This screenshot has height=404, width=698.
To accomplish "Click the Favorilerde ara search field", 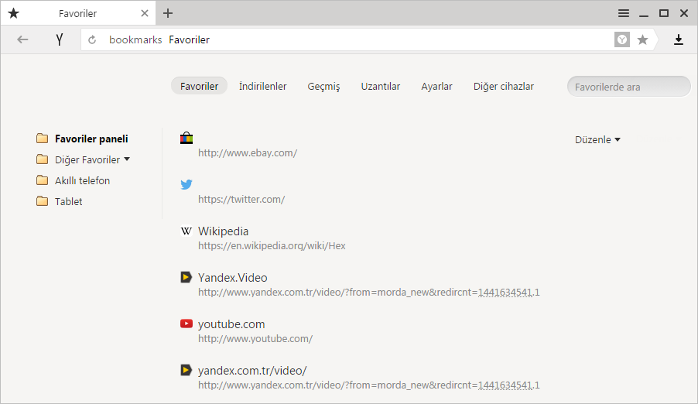I will coord(629,87).
